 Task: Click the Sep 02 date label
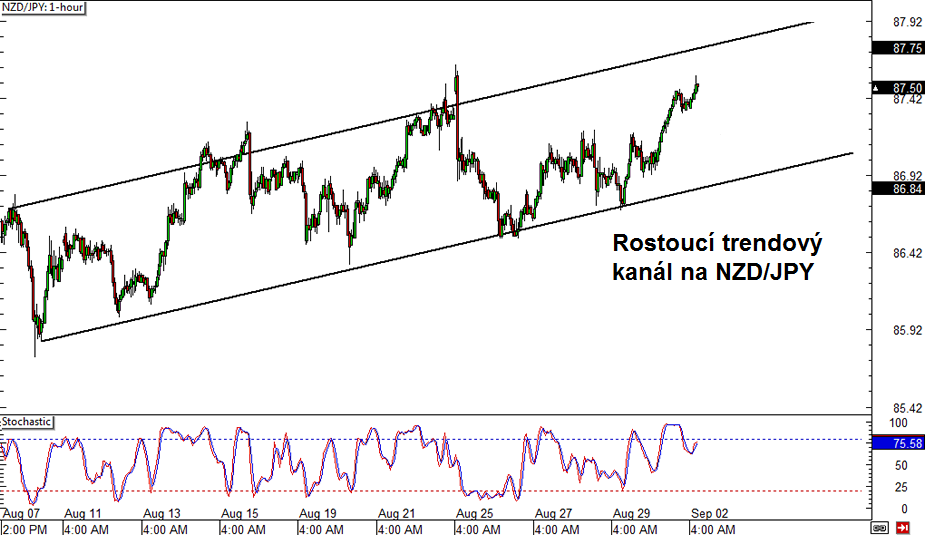(x=710, y=514)
